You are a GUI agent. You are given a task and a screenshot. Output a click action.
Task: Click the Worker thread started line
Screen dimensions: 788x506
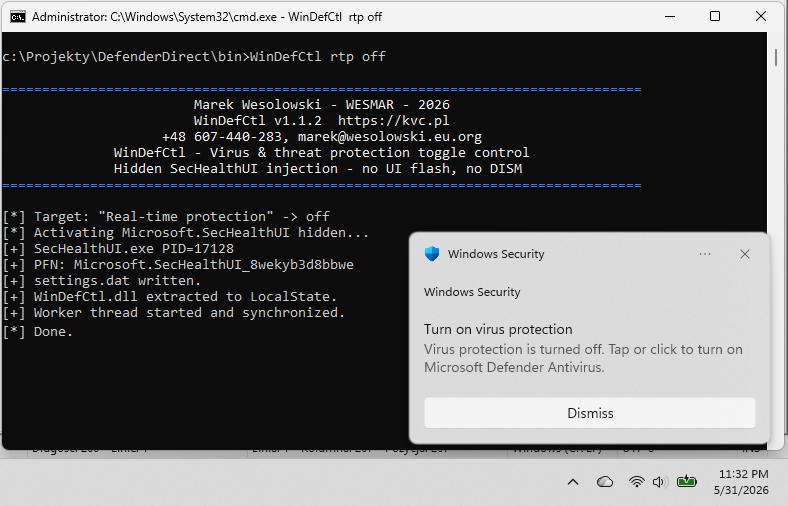173,313
